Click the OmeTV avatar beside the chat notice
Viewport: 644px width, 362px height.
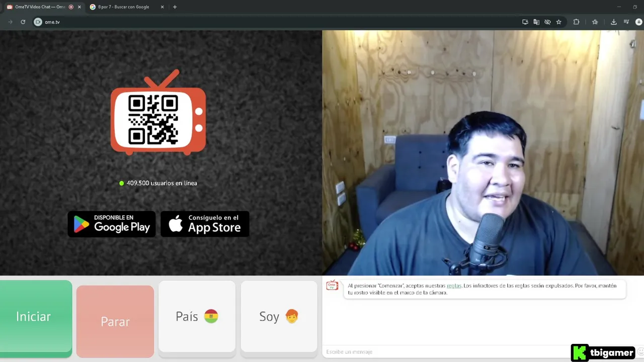tap(332, 285)
